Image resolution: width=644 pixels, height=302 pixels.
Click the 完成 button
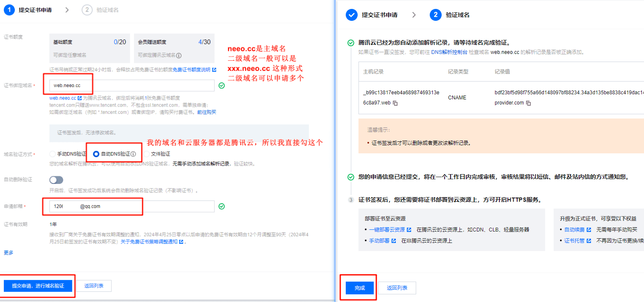coord(360,288)
